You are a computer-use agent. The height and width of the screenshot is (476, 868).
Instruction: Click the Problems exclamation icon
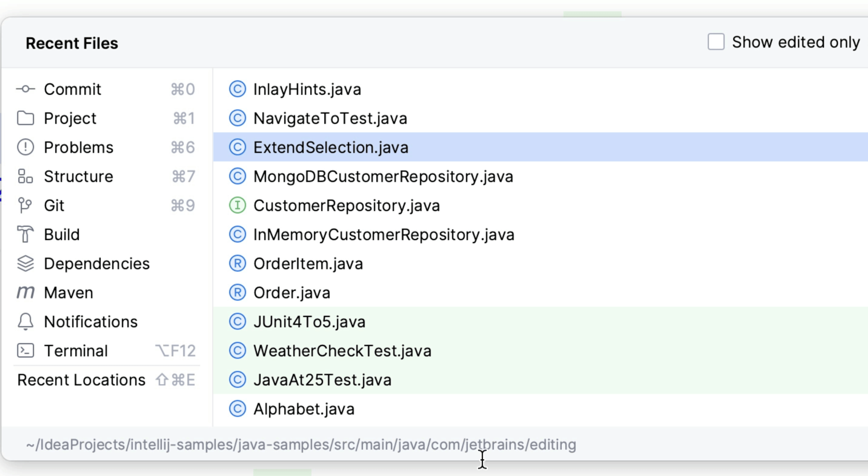pyautogui.click(x=25, y=147)
